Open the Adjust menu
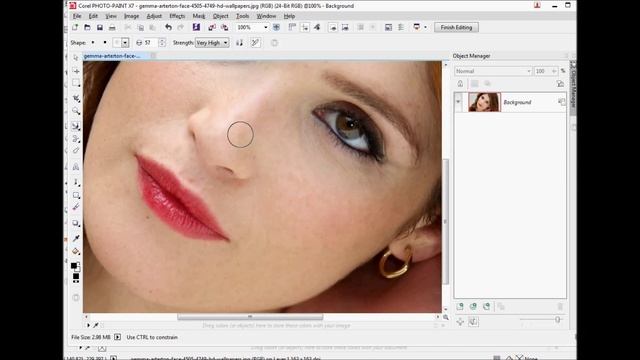 154,16
